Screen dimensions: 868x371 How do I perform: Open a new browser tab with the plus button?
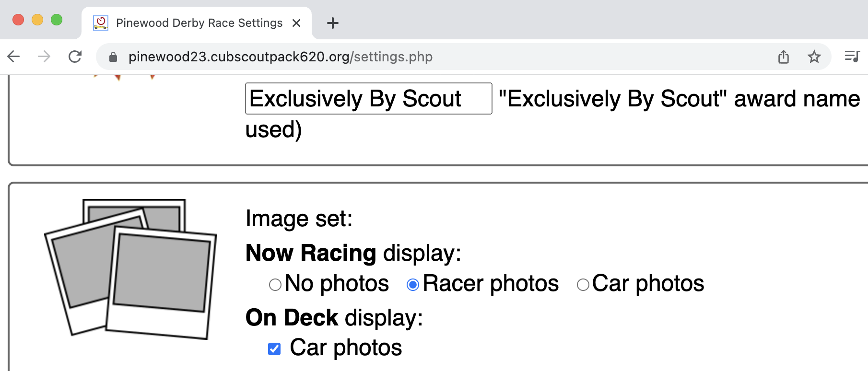pyautogui.click(x=333, y=23)
